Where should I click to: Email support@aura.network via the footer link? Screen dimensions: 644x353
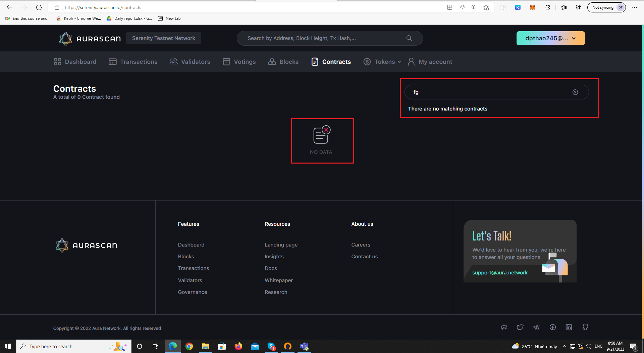tap(500, 272)
